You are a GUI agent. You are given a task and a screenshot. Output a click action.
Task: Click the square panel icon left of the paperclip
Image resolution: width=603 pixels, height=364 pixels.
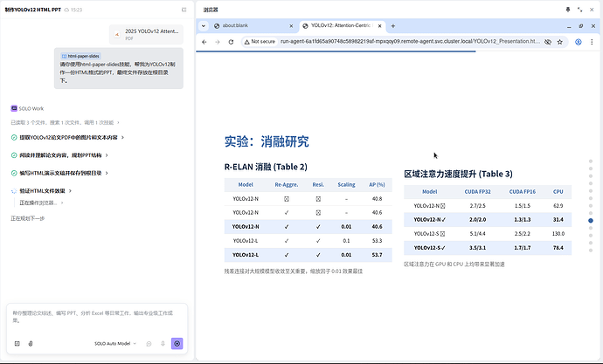point(17,344)
